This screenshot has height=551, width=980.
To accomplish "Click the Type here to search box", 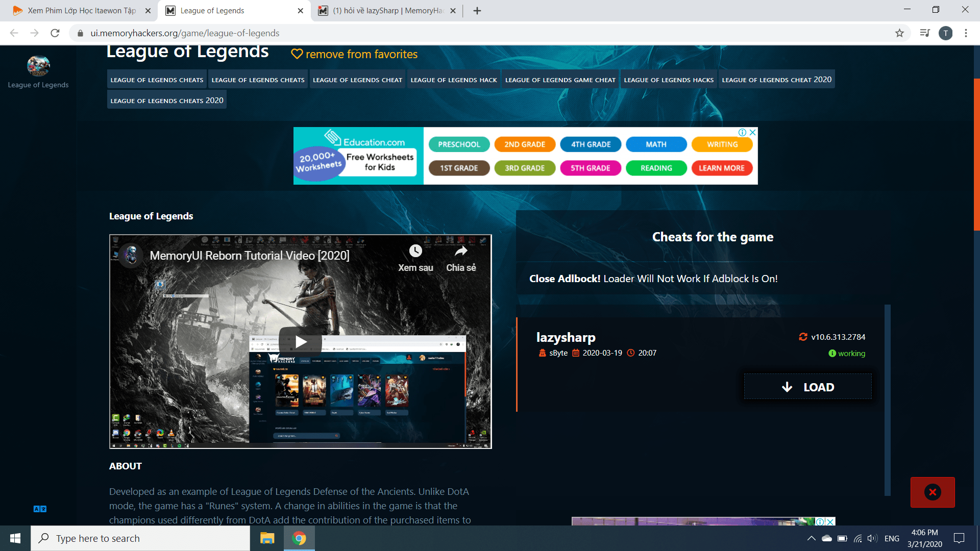I will click(140, 538).
